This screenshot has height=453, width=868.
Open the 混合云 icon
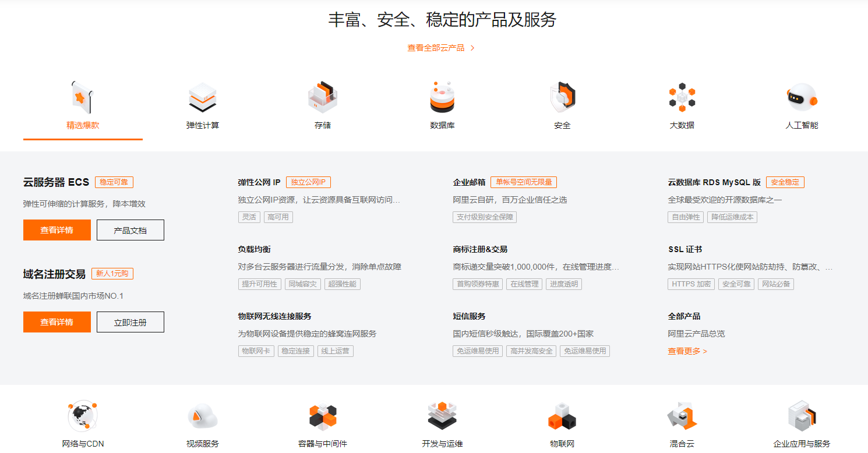click(682, 416)
